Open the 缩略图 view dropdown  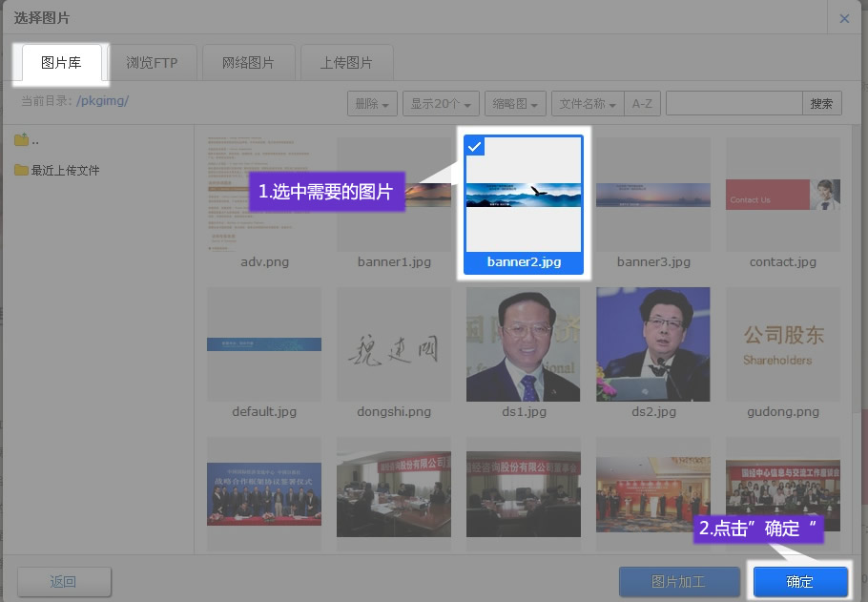click(515, 104)
